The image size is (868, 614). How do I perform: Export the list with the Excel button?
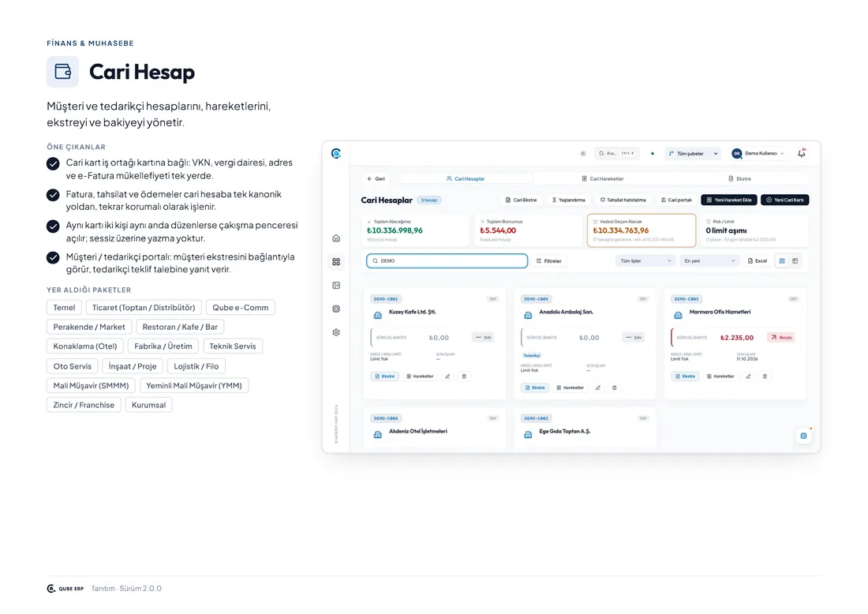(x=758, y=260)
